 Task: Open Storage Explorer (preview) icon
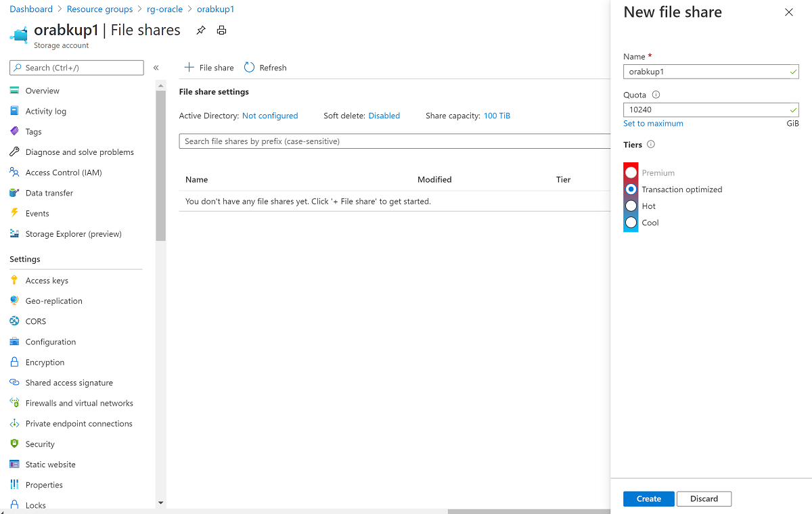point(15,233)
